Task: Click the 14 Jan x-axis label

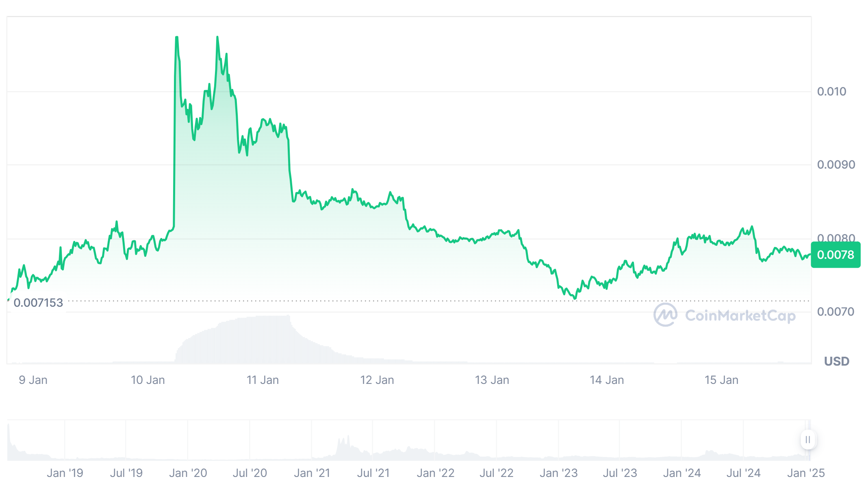Action: 607,380
